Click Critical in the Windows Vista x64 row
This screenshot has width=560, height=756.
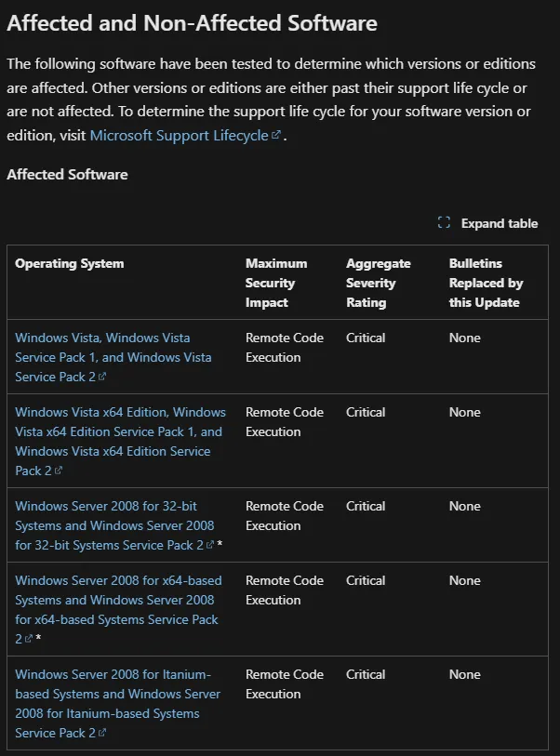coord(366,412)
